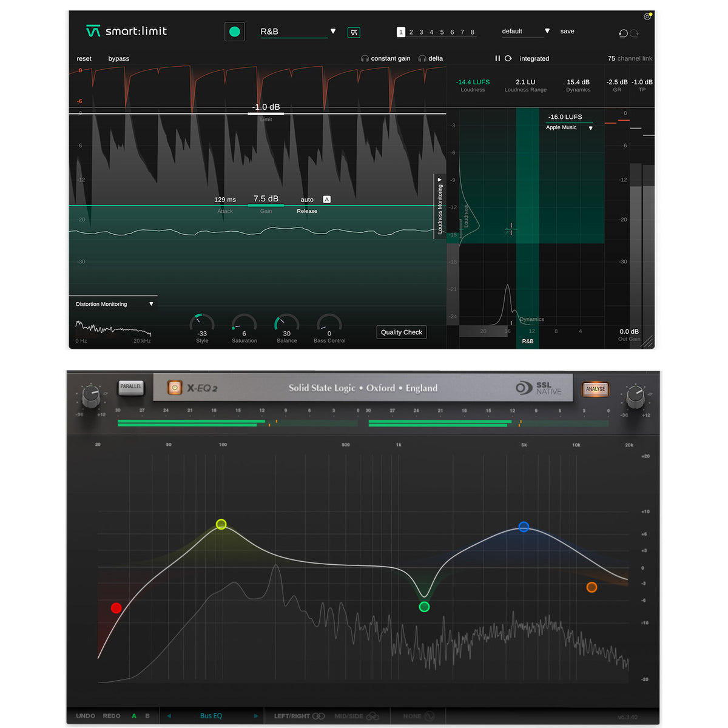
Task: Select the blue EQ band node
Action: [x=524, y=527]
